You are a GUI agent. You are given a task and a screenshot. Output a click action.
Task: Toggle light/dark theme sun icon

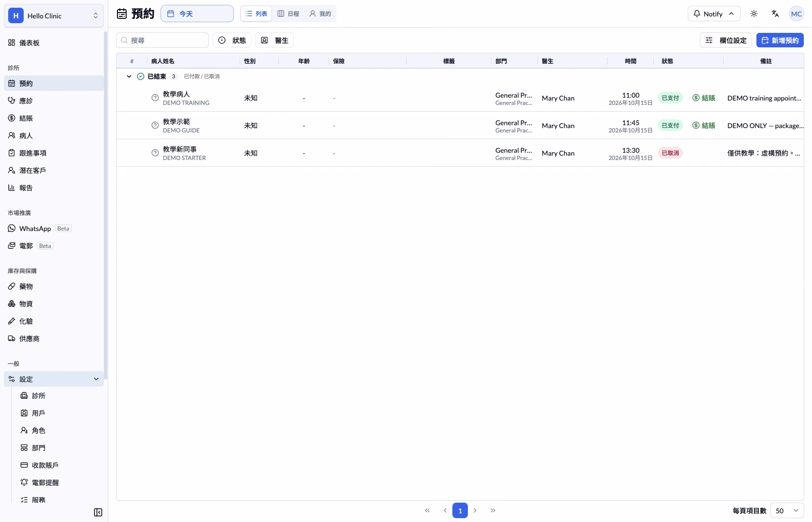click(x=754, y=14)
